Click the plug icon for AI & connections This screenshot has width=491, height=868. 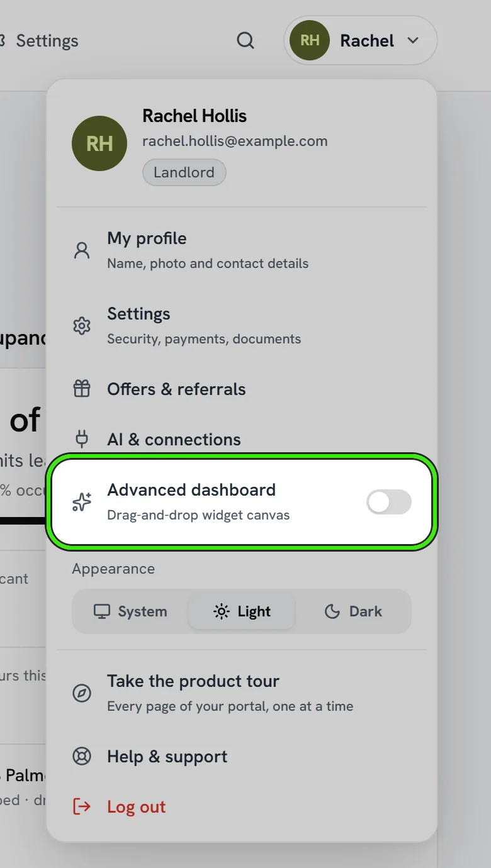tap(82, 439)
